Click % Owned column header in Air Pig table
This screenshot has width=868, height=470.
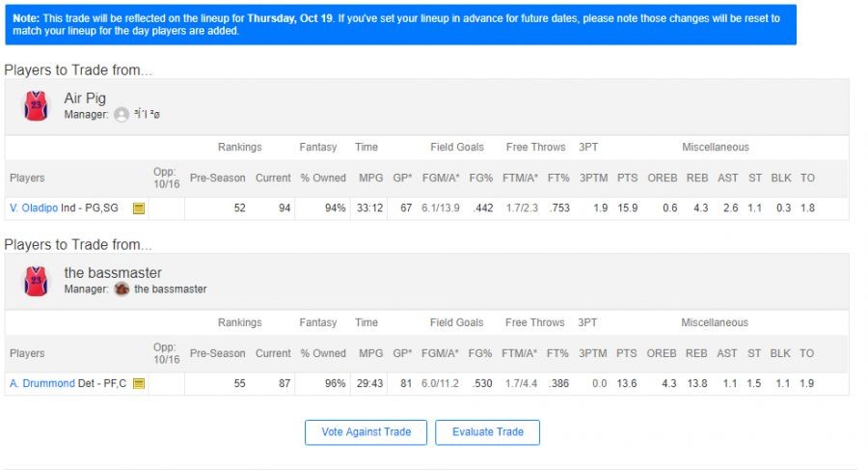323,179
